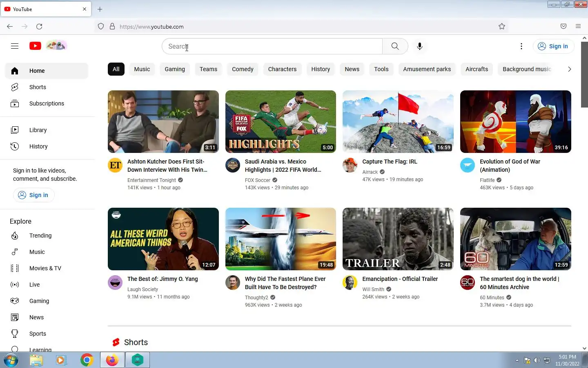This screenshot has height=368, width=588.
Task: Open Subscriptions in the sidebar
Action: (47, 103)
